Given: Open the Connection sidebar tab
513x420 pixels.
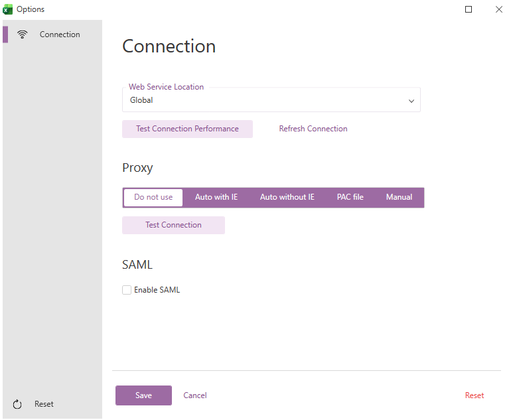Looking at the screenshot, I should point(52,35).
